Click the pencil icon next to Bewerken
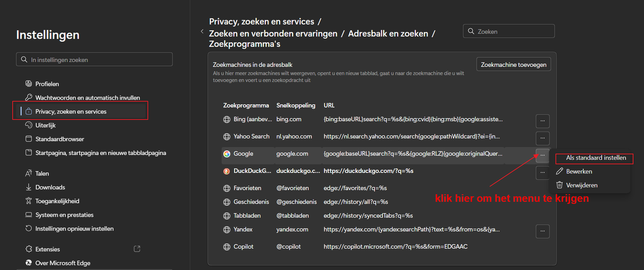644x270 pixels. [x=559, y=171]
